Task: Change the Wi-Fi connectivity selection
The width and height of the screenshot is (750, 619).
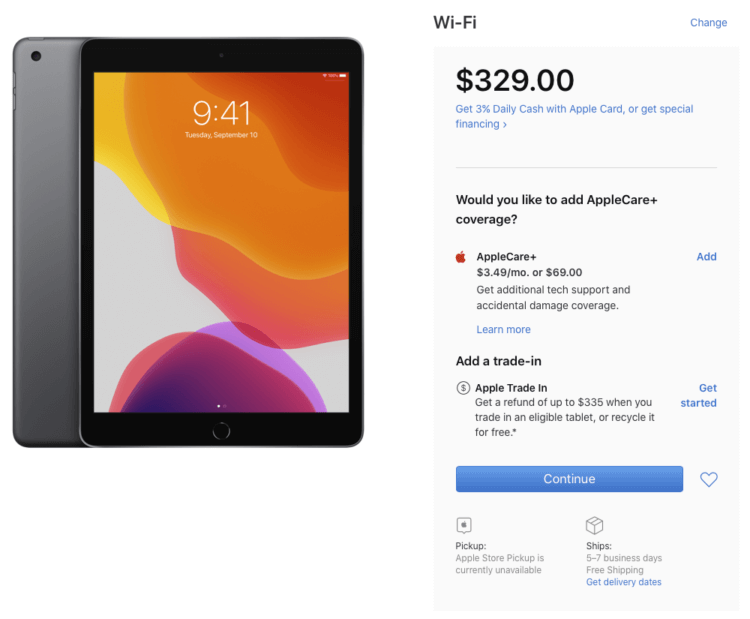Action: pos(708,22)
